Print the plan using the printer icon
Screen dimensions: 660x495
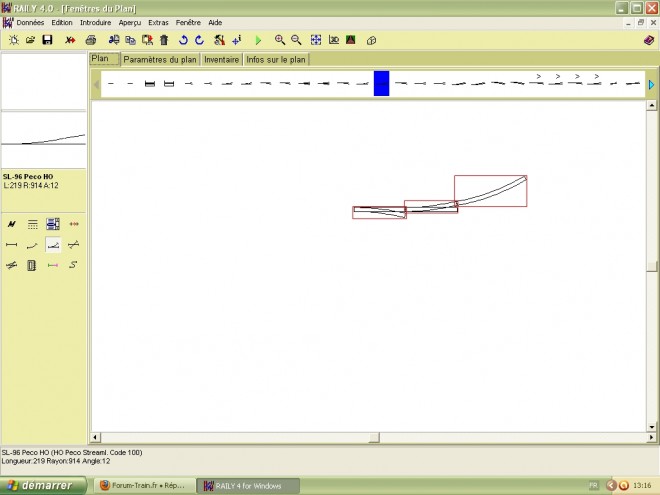click(x=90, y=40)
